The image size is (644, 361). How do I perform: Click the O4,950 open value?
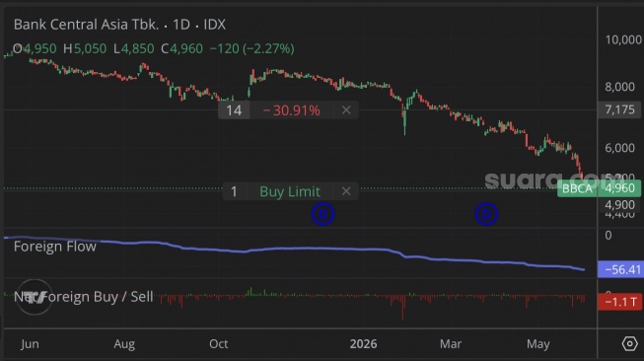(x=35, y=49)
